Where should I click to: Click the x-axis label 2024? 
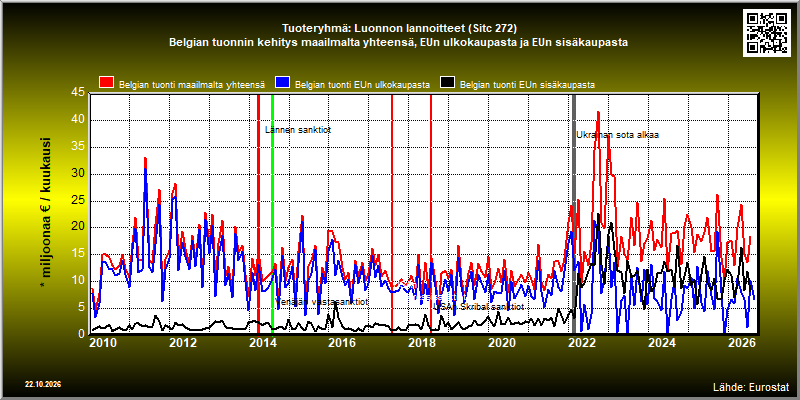pos(660,342)
